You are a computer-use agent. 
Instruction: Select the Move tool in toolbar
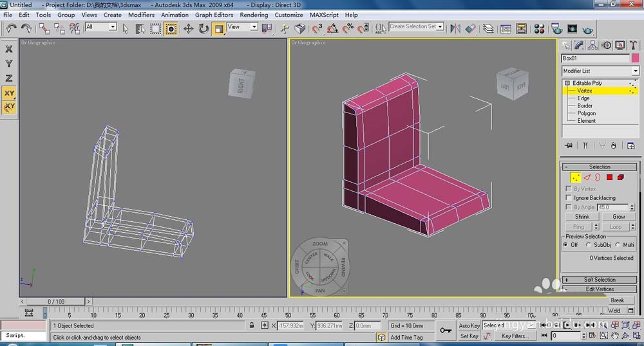coord(189,28)
